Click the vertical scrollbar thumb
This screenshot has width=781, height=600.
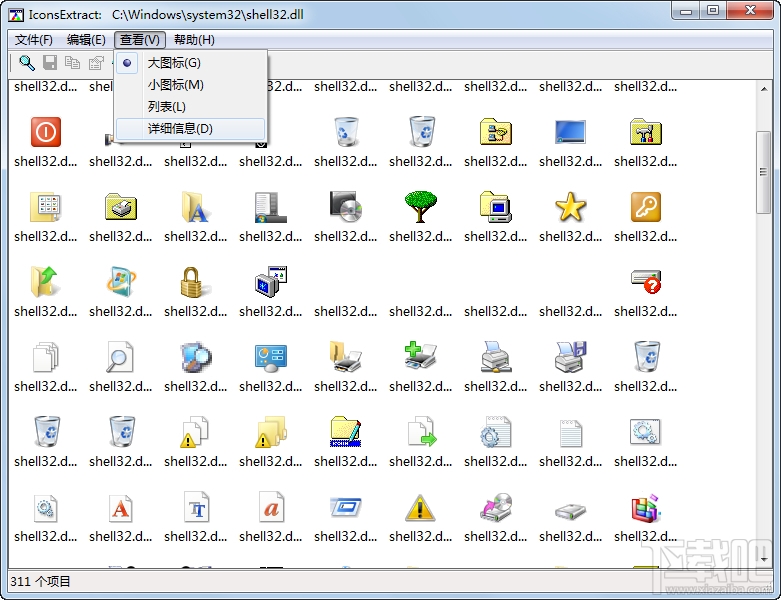click(x=763, y=172)
